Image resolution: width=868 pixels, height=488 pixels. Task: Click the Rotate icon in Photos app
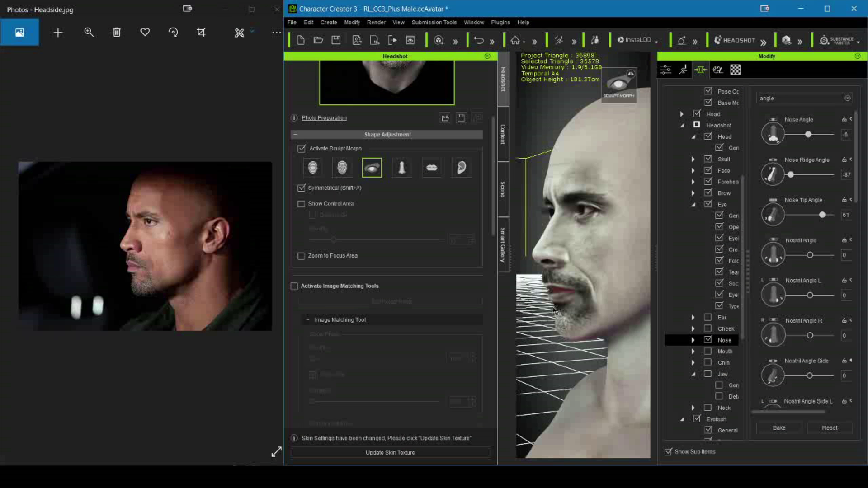(173, 32)
